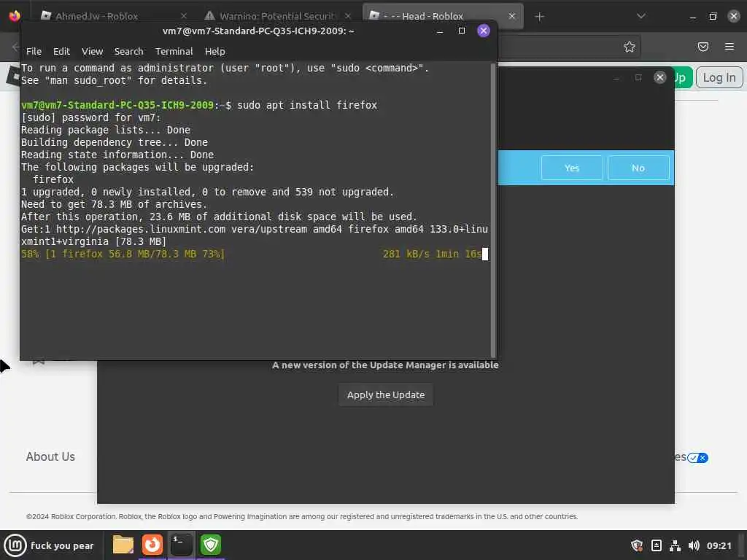Viewport: 747px width, 560px height.
Task: Open the removable drives eject tray icon
Action: tap(656, 545)
